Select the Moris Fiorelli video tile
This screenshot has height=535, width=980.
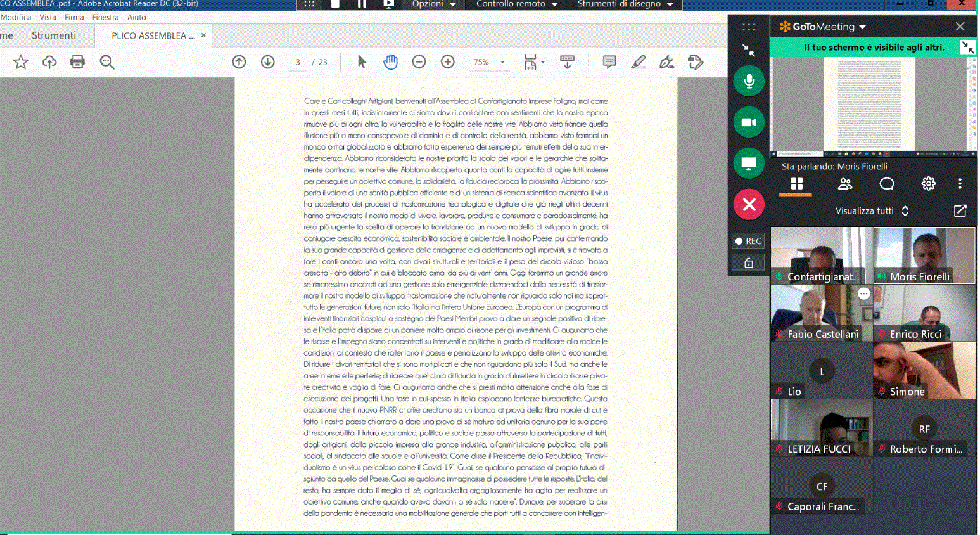coord(924,255)
